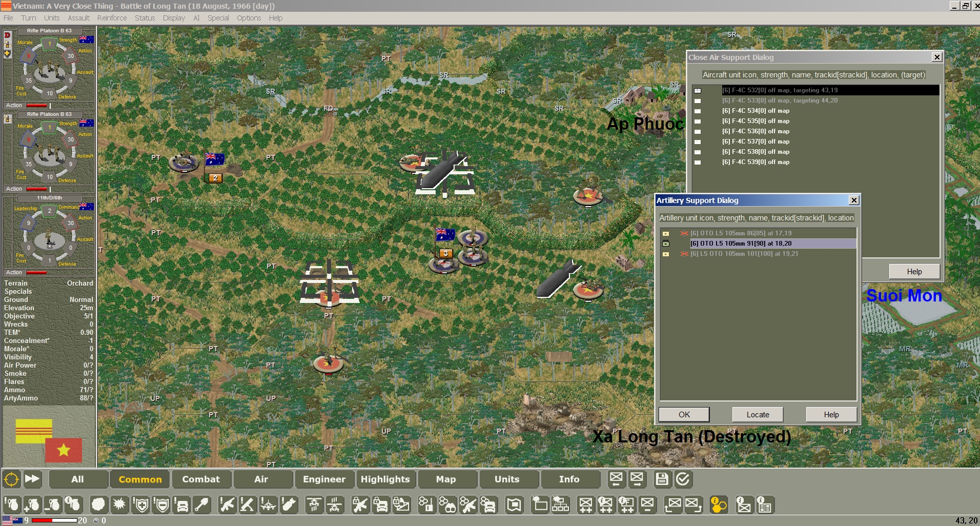Click the organization chart highlight icon

point(560,505)
